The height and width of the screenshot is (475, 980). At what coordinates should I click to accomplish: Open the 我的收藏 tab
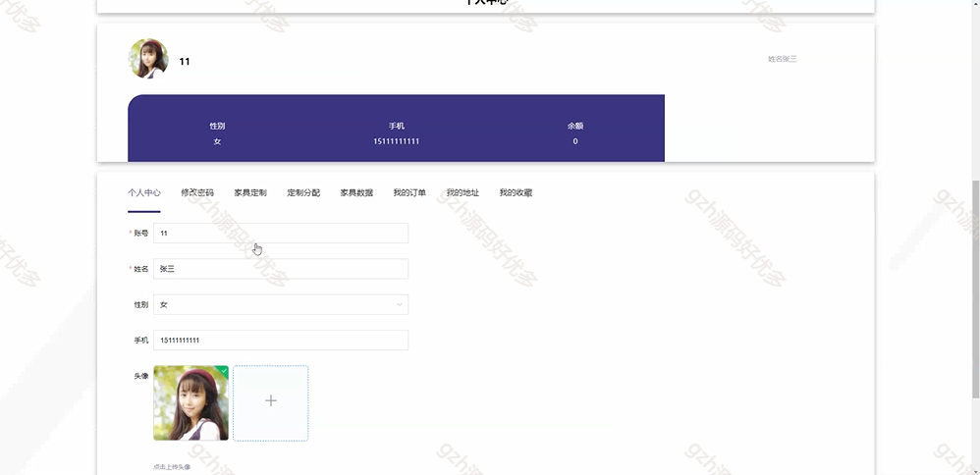point(516,192)
